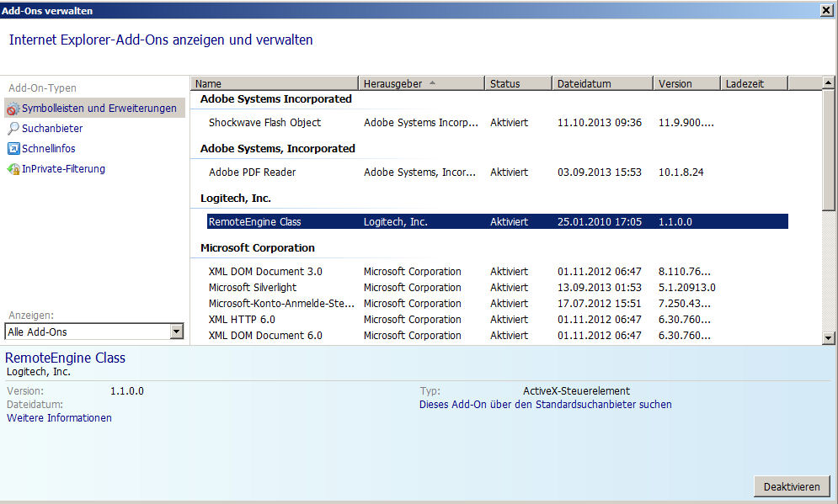Screen dimensions: 838x504
Task: Select the Adobe PDF Reader entry
Action: pyautogui.click(x=252, y=172)
